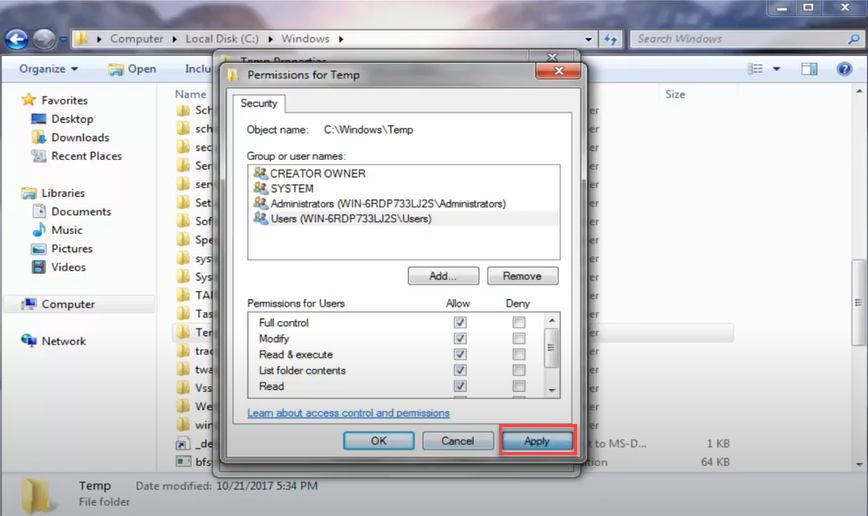Open the Videos library
The width and height of the screenshot is (868, 516).
[59, 267]
